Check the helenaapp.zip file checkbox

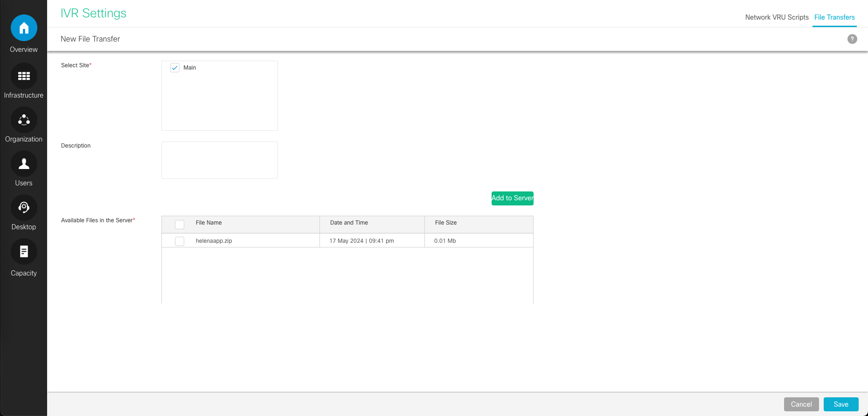click(180, 241)
